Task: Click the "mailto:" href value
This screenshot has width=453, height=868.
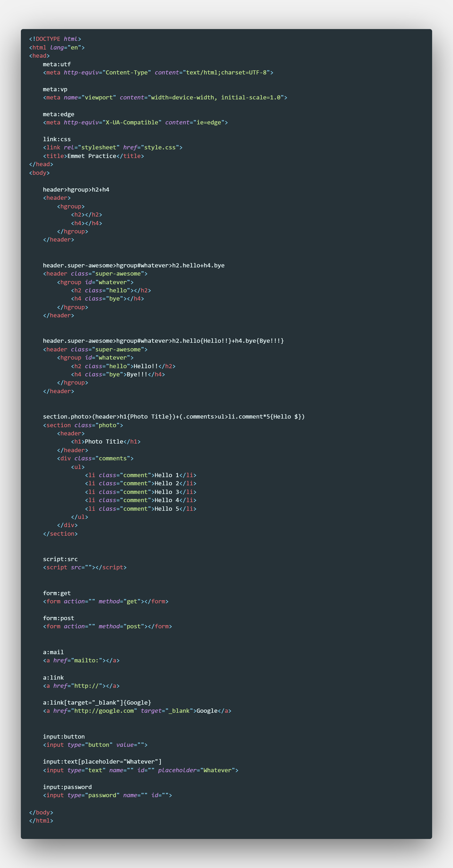Action: [86, 661]
